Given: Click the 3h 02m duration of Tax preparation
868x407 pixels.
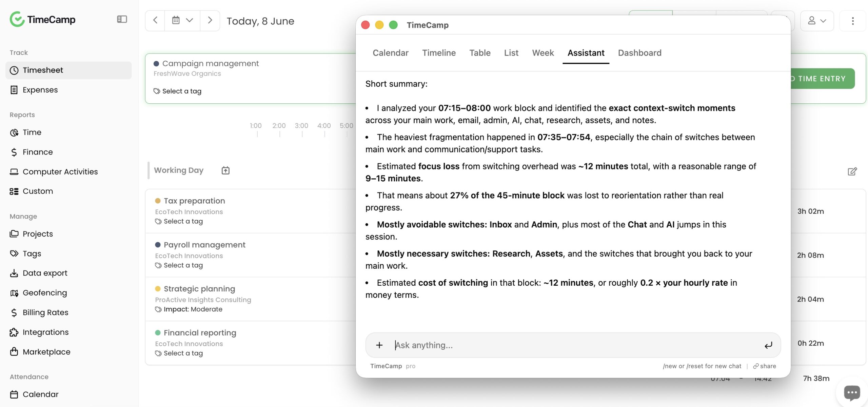Looking at the screenshot, I should 810,211.
